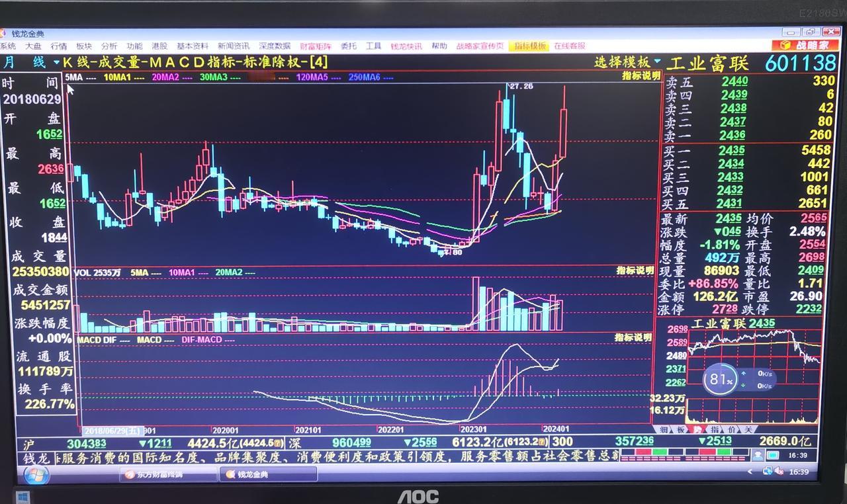847x504 pixels.
Task: Switch to the 指 tab below intraday chart
Action: click(715, 429)
